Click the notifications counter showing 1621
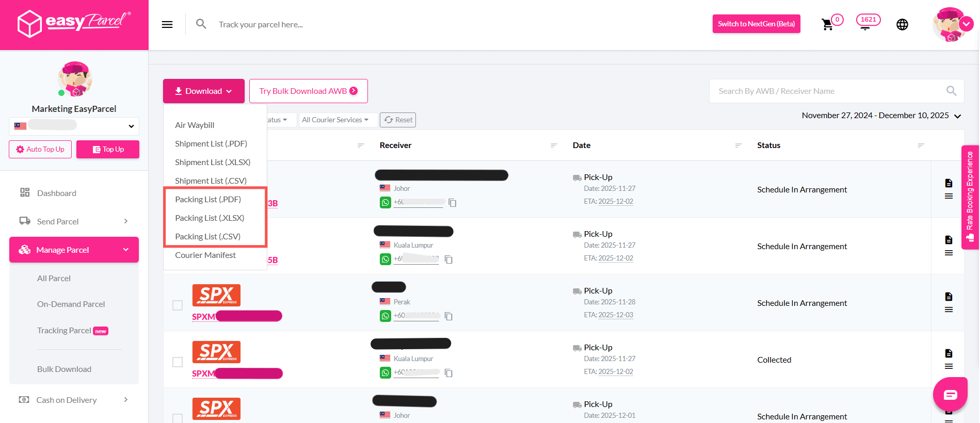This screenshot has height=423, width=980. (x=867, y=21)
